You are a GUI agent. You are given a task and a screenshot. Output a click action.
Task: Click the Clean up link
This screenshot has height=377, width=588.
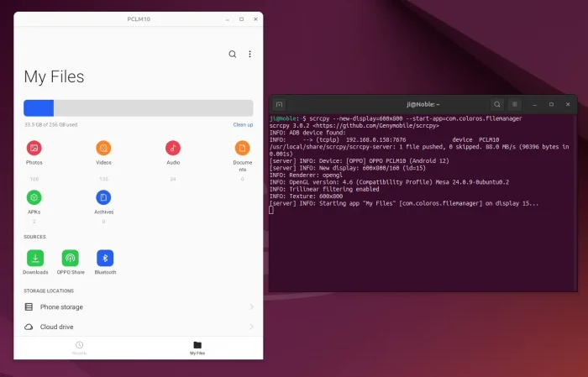243,125
